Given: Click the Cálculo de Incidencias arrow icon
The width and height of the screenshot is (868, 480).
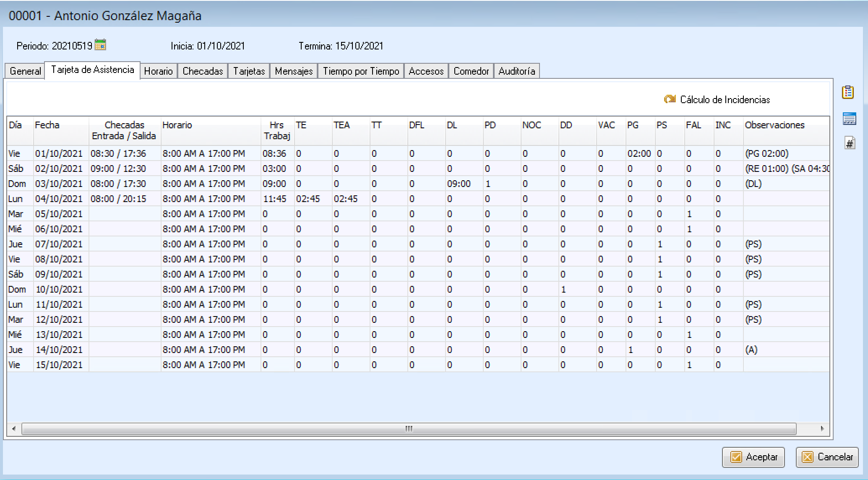Looking at the screenshot, I should click(x=670, y=99).
